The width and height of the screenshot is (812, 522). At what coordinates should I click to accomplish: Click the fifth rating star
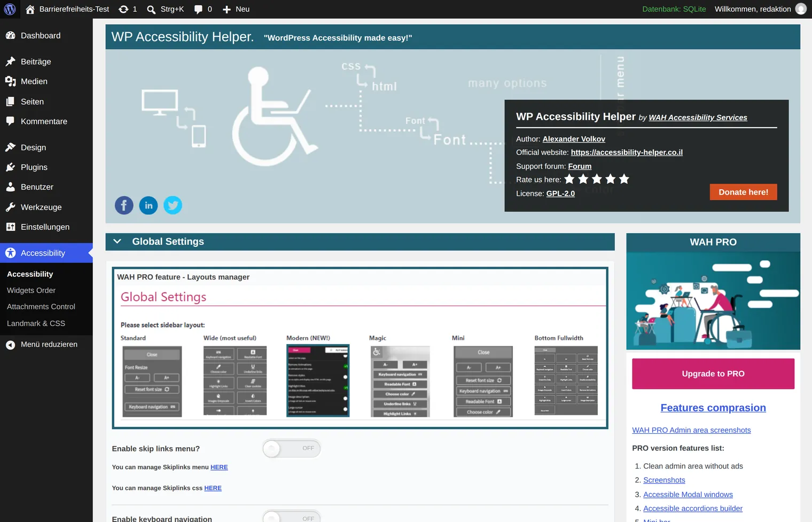click(x=624, y=179)
